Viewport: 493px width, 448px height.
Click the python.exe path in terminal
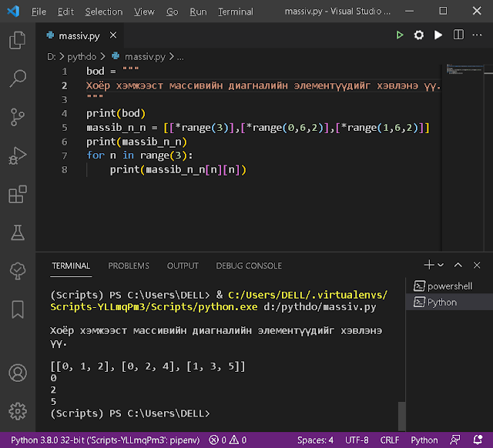[x=219, y=301]
